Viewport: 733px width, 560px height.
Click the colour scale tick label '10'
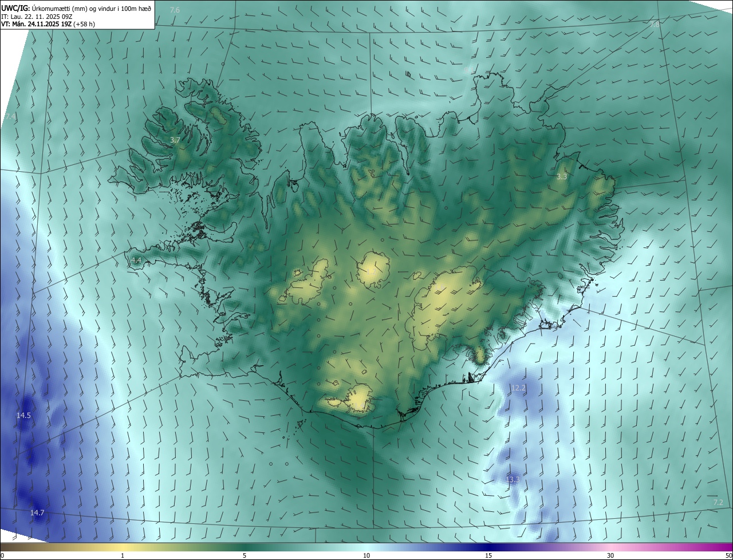tap(366, 555)
